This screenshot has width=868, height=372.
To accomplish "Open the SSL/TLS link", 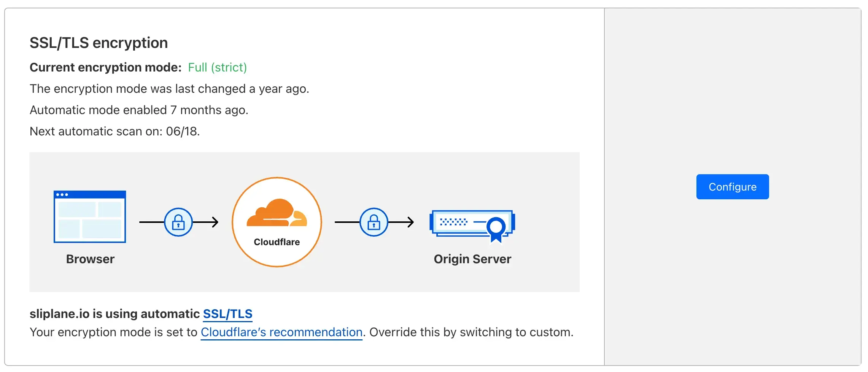I will point(228,313).
